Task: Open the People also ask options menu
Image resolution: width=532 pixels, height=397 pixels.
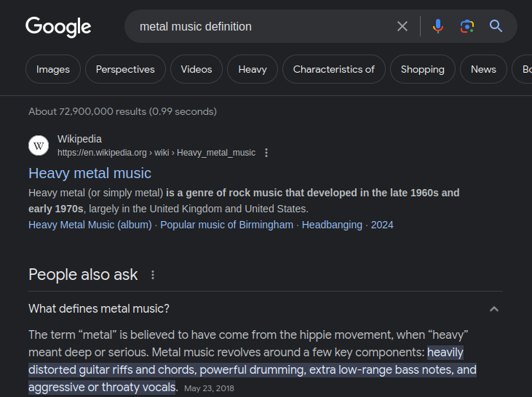Action: pyautogui.click(x=153, y=275)
